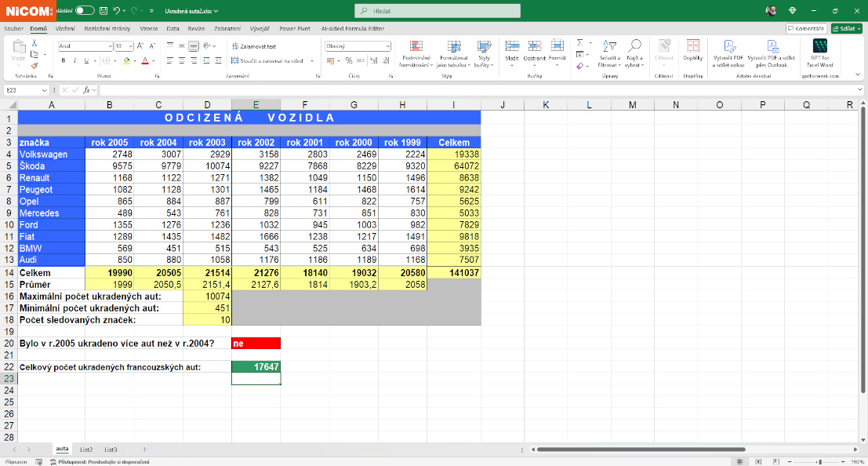Apply percent style number format

click(349, 60)
